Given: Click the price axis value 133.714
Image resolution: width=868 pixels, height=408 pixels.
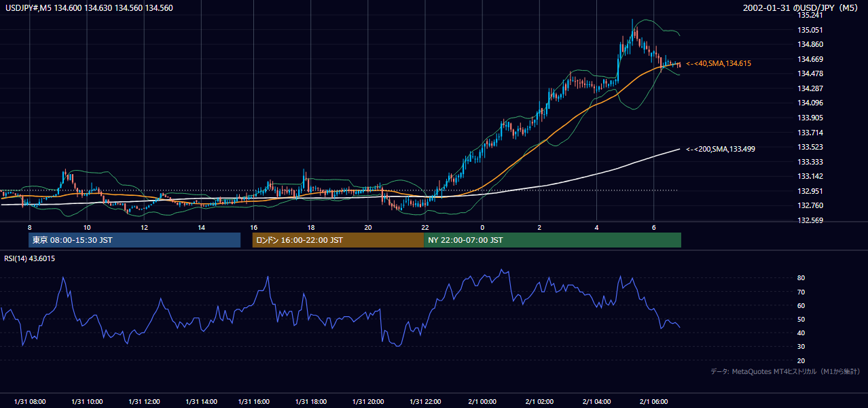Looking at the screenshot, I should (810, 133).
